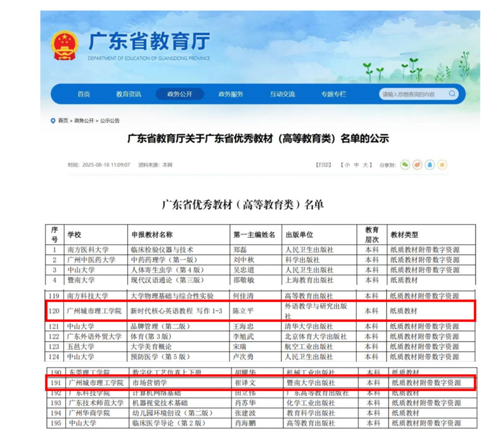Click the 大学物理基础与综合性实验 cell

[172, 296]
